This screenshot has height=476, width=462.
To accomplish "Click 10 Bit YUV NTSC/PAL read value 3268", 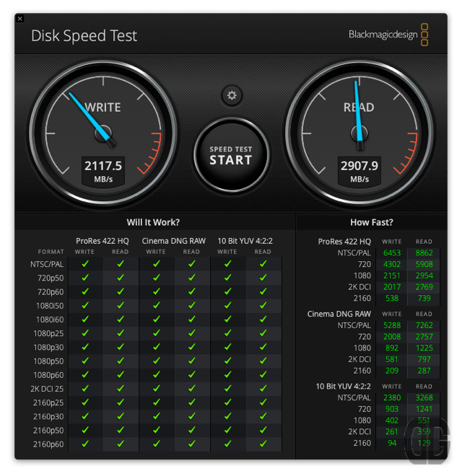I will pos(424,397).
